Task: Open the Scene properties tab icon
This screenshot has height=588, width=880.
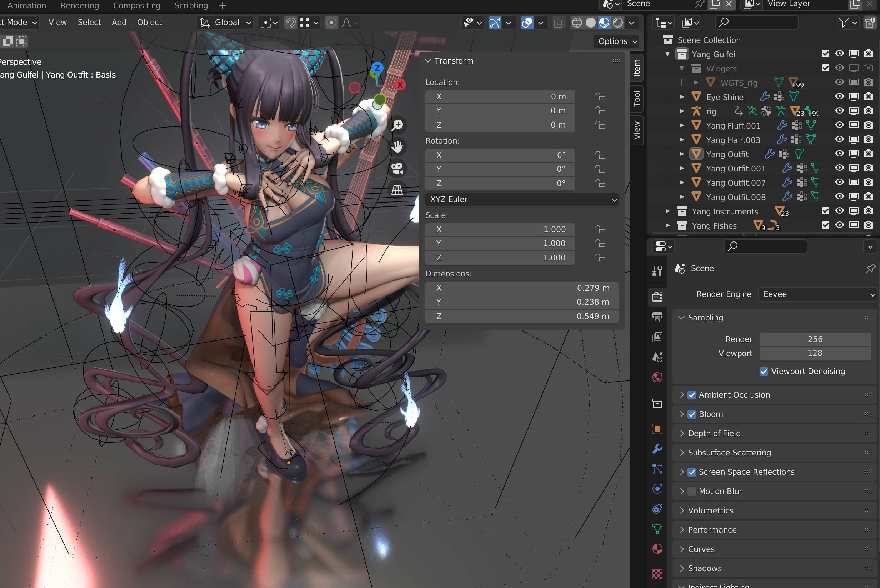Action: [657, 357]
